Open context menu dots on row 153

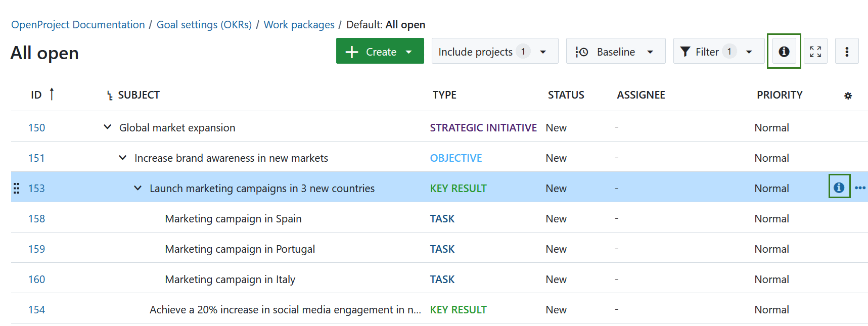click(x=860, y=188)
